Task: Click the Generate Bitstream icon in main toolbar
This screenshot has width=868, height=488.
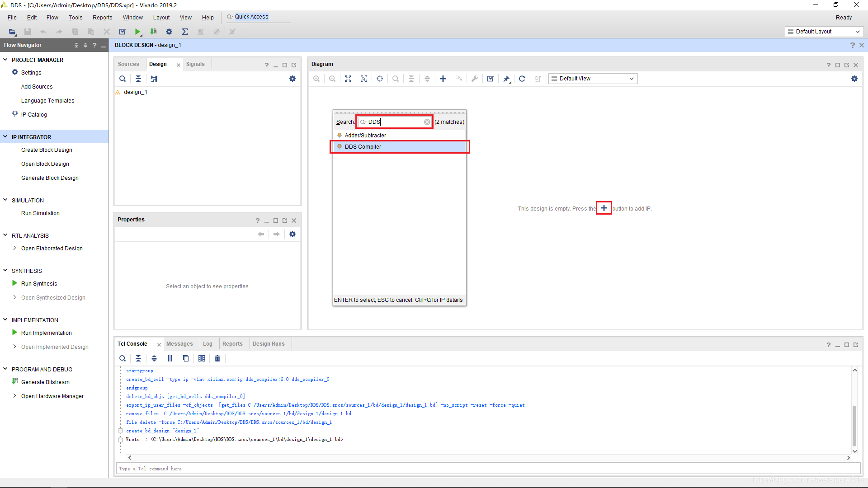Action: point(153,32)
